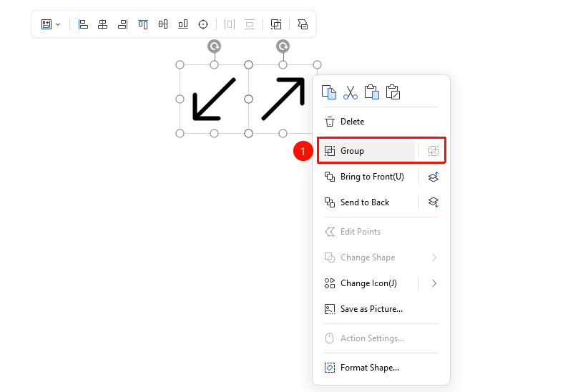Click the last icon in floating toolbar
The height and width of the screenshot is (392, 578).
click(x=303, y=24)
